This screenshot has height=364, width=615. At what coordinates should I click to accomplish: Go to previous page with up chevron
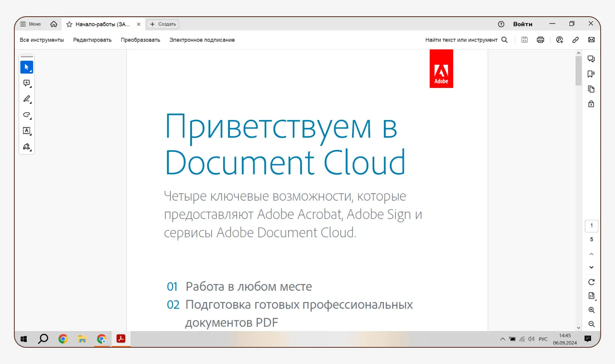pyautogui.click(x=591, y=254)
